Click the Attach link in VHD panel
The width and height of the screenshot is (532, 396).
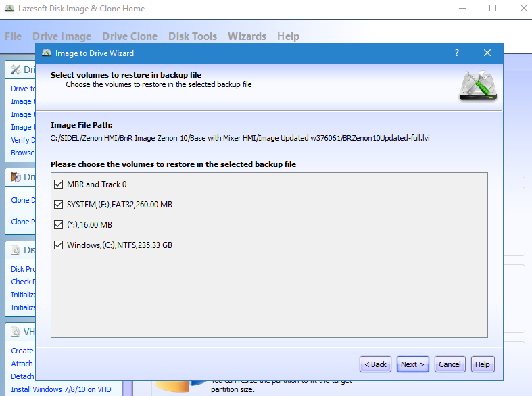click(x=22, y=364)
